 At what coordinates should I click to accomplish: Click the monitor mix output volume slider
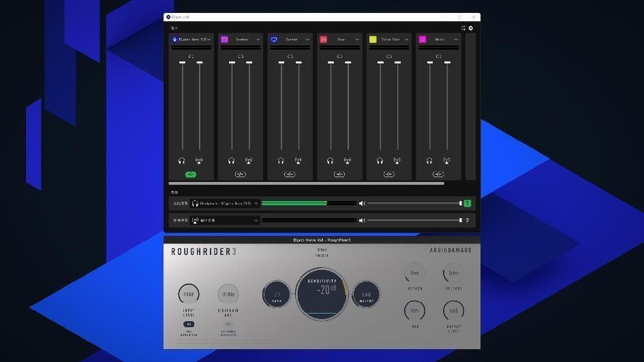(x=414, y=203)
